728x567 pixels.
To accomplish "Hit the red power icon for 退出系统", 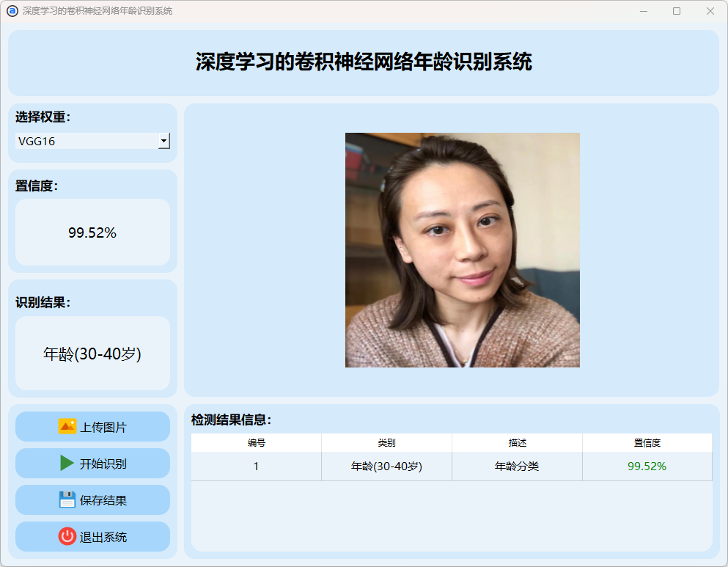I will click(67, 537).
